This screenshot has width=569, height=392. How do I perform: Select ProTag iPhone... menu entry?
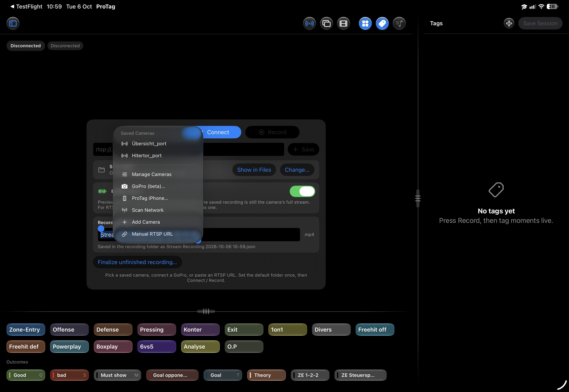pyautogui.click(x=158, y=198)
